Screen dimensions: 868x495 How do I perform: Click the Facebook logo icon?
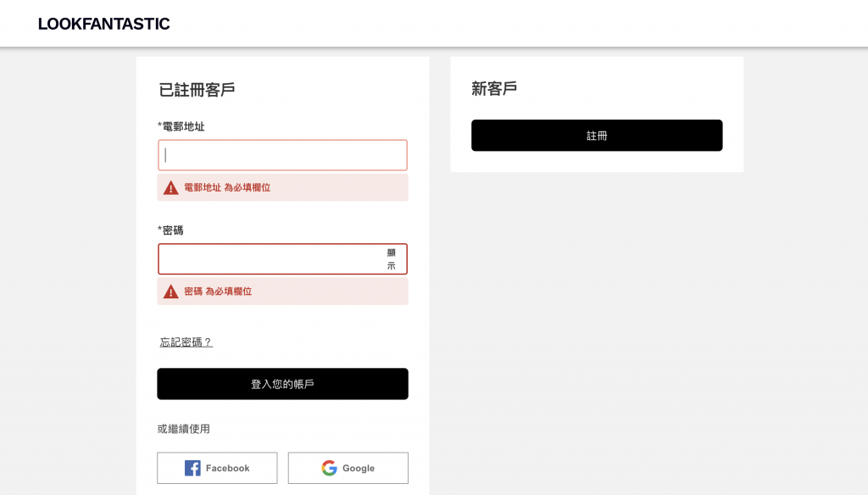coord(192,468)
